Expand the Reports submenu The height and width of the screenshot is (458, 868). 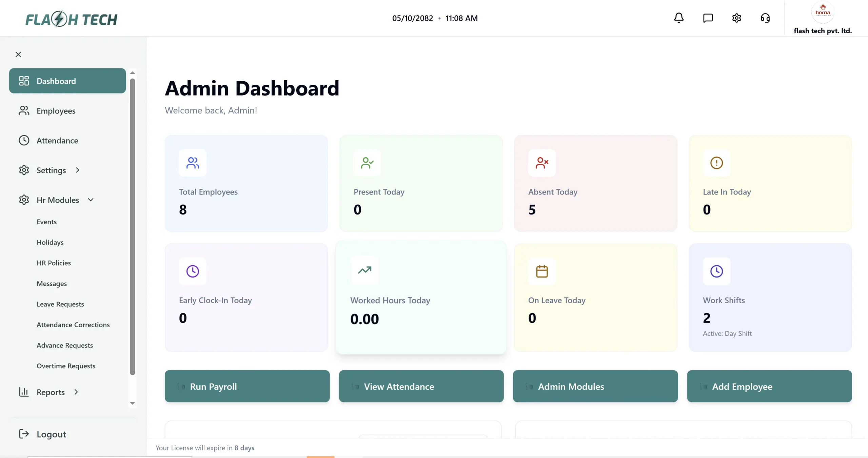point(76,392)
